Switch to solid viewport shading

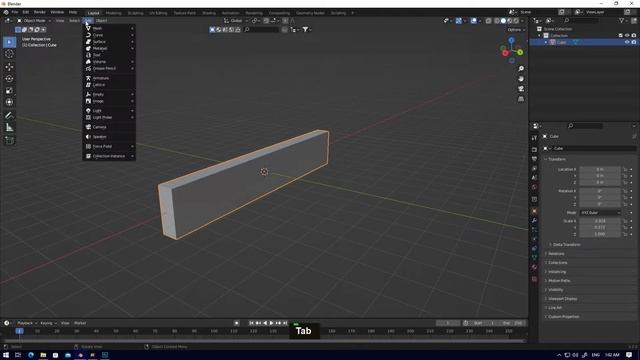[503, 20]
